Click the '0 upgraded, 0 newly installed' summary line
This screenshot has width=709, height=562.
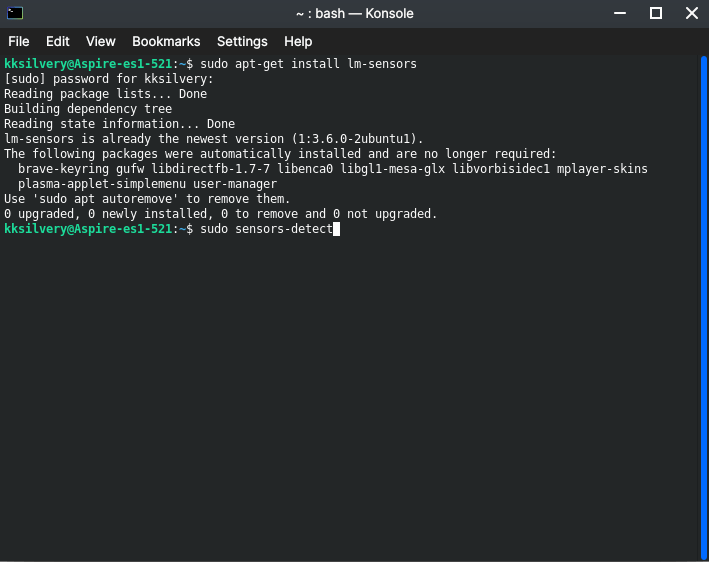[x=221, y=213]
